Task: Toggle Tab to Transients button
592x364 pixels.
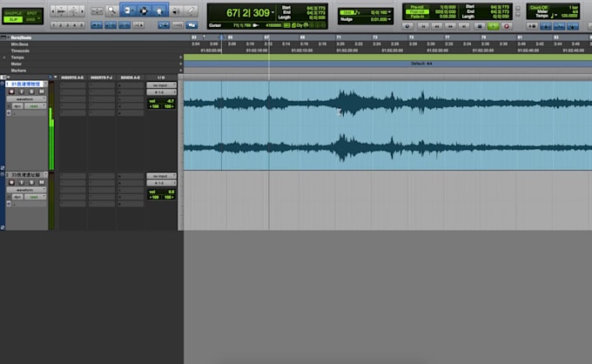Action: (97, 25)
